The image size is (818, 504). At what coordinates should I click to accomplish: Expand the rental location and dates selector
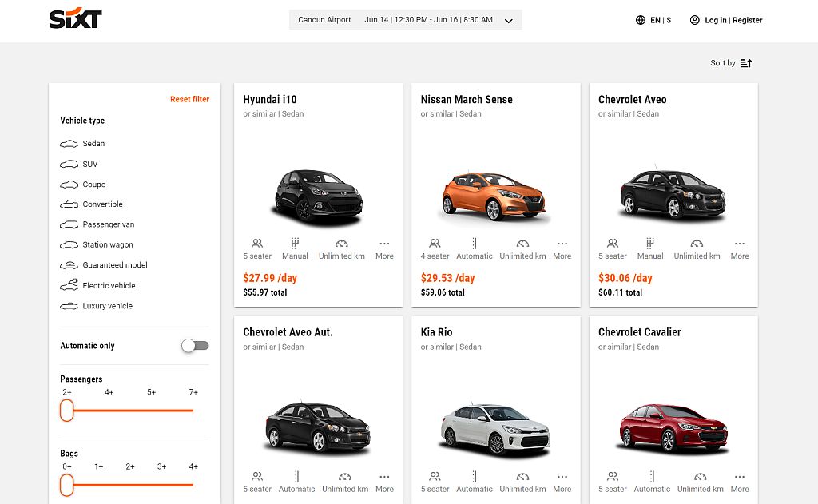(509, 20)
